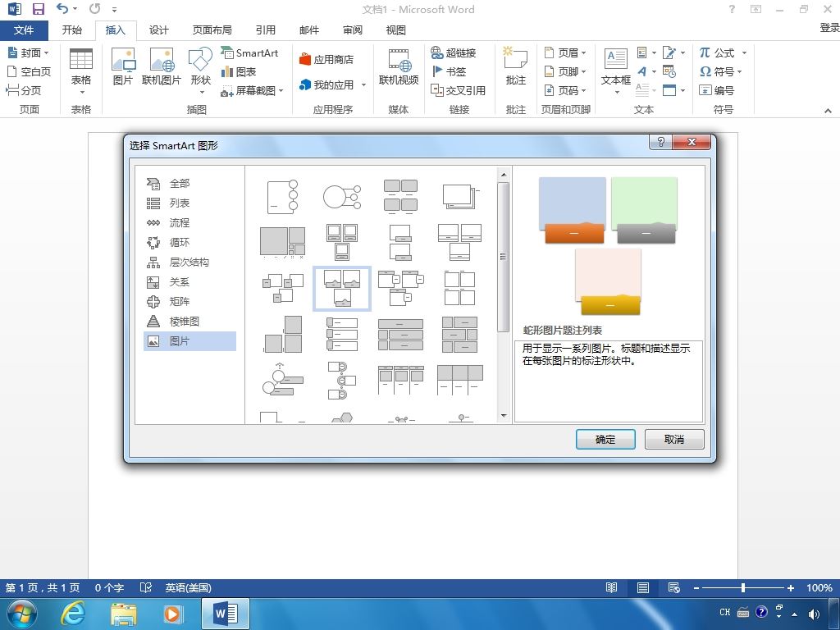
Task: Select the 列表 list category
Action: pyautogui.click(x=189, y=203)
